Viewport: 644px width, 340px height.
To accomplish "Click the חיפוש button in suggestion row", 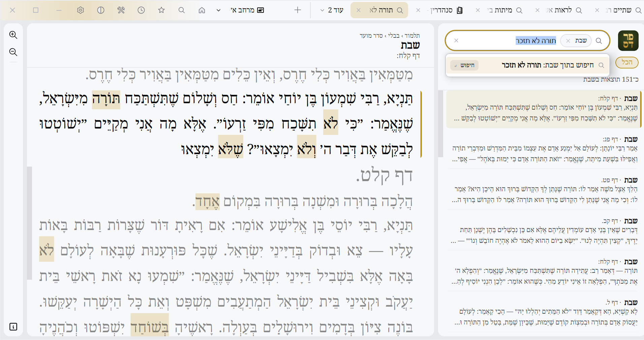I will (464, 65).
